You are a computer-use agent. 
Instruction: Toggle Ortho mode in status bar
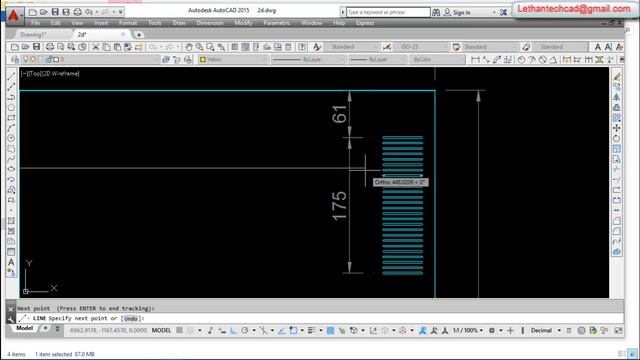[233, 330]
